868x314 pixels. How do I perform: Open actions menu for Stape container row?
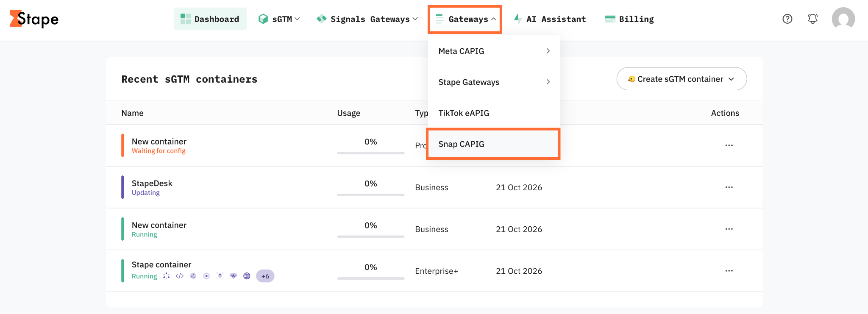click(x=729, y=271)
